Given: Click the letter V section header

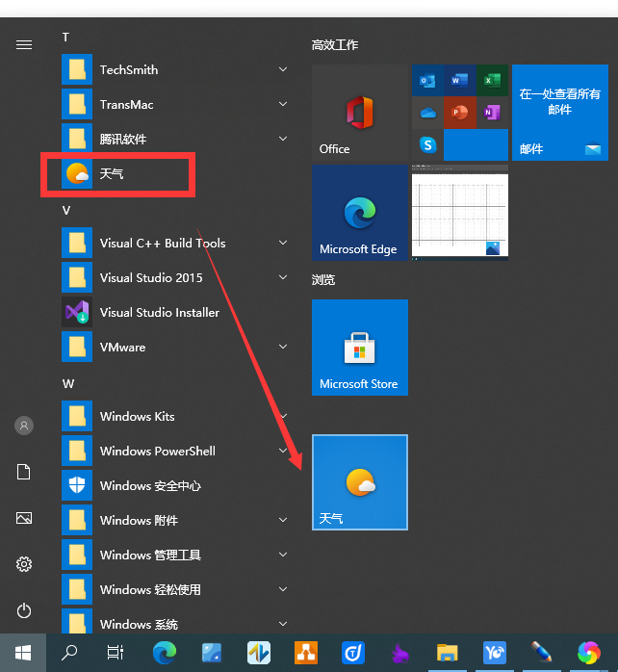Looking at the screenshot, I should tap(66, 210).
